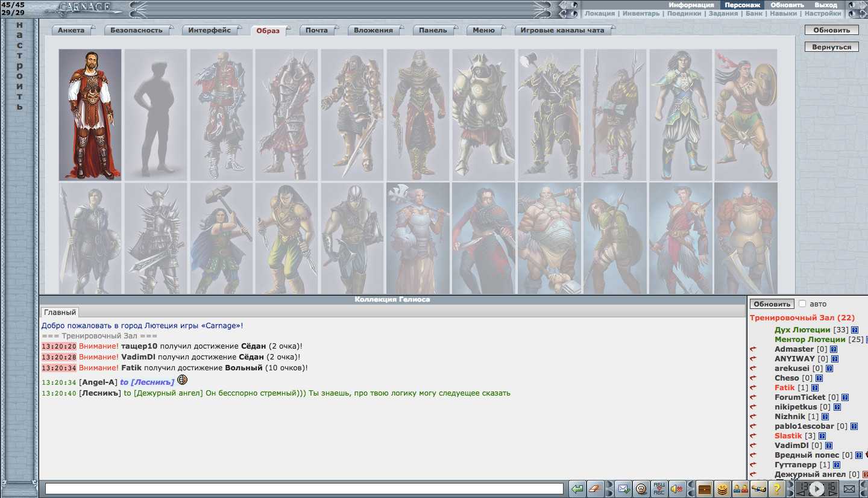The image size is (868, 498).
Task: Select the grey silhouette avatar
Action: [x=156, y=115]
